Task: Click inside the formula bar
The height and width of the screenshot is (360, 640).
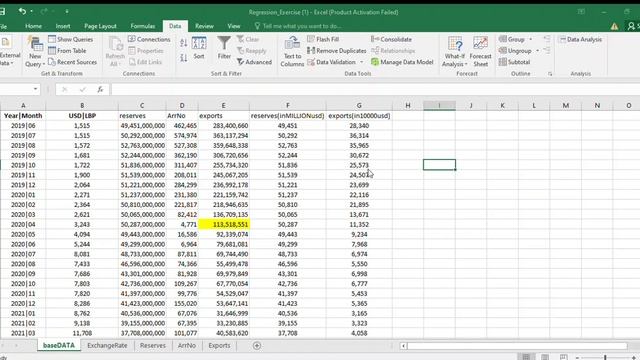Action: (x=375, y=89)
